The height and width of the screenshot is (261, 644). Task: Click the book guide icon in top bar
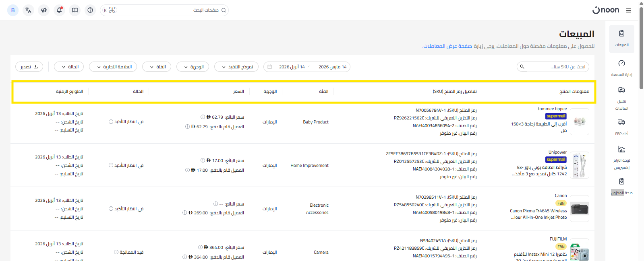75,10
